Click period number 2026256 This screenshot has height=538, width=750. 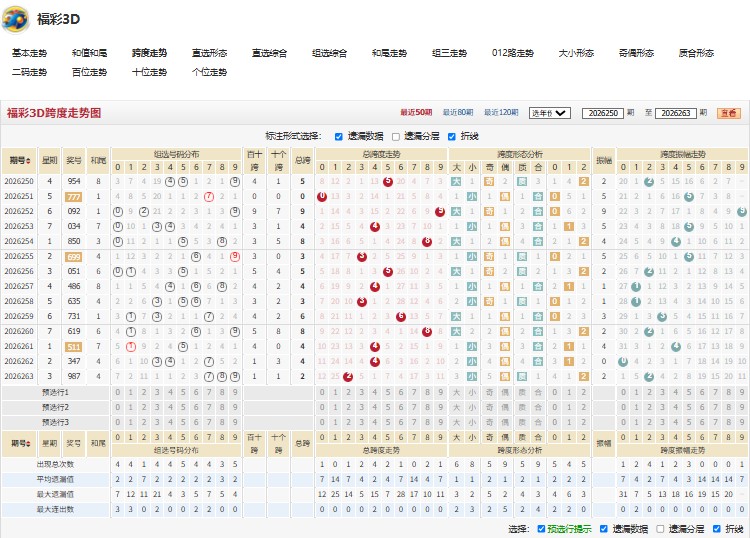coord(19,271)
